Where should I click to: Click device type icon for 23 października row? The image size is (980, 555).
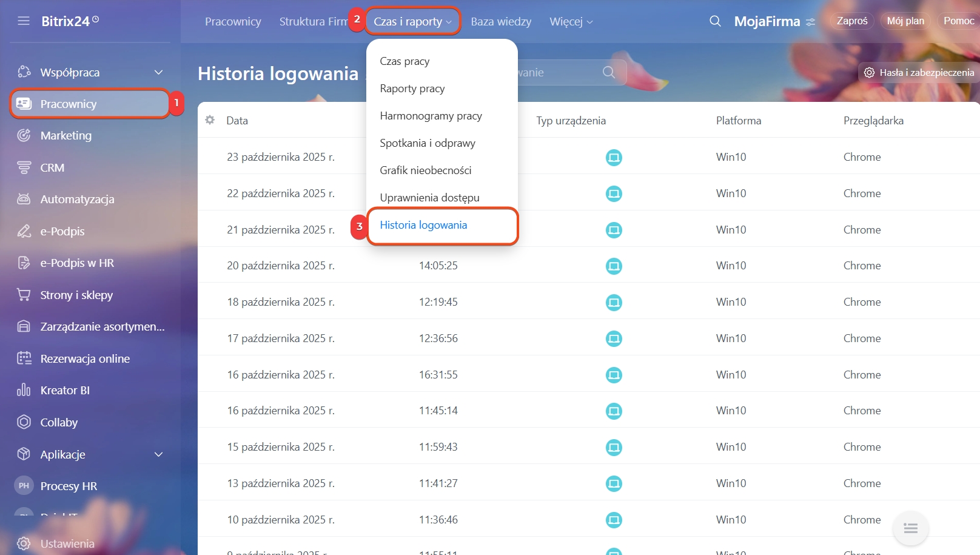(x=614, y=158)
